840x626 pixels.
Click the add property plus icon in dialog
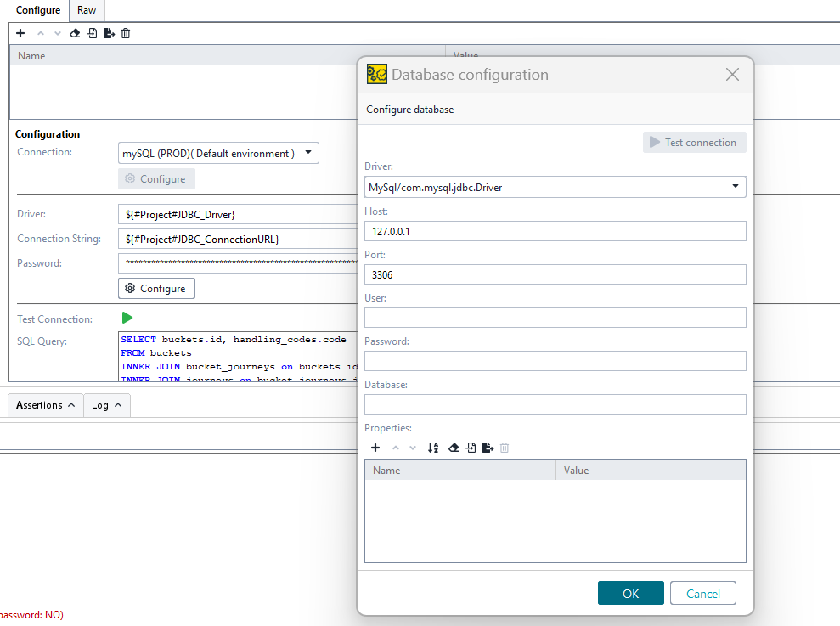click(376, 448)
